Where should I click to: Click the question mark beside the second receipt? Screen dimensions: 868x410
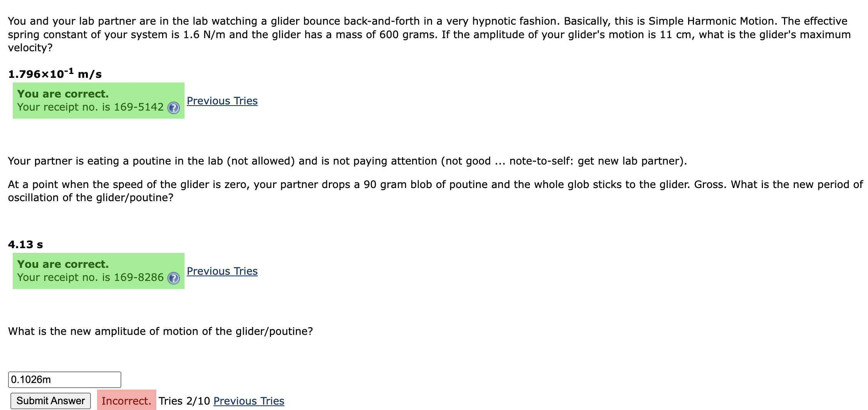point(174,278)
